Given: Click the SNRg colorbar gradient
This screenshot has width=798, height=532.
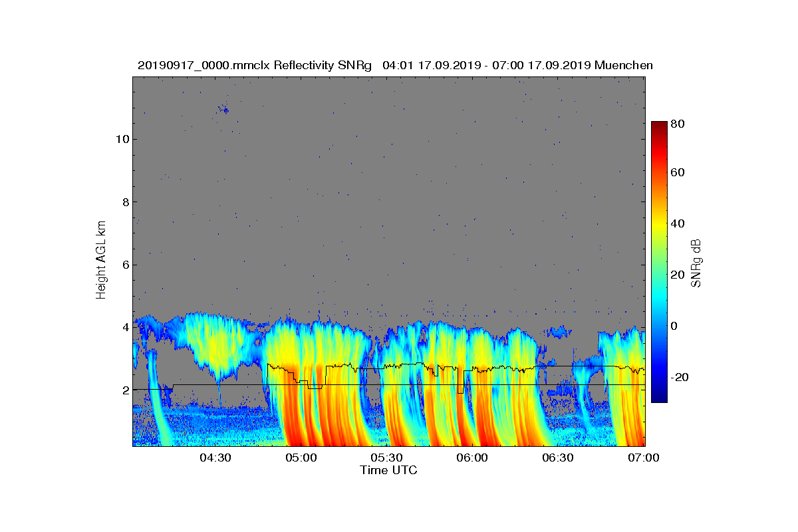Looking at the screenshot, I should [658, 262].
